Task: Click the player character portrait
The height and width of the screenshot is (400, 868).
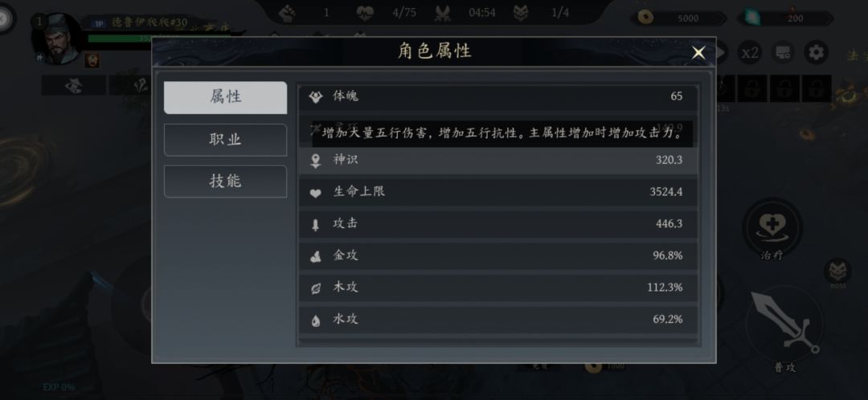Action: 59,39
